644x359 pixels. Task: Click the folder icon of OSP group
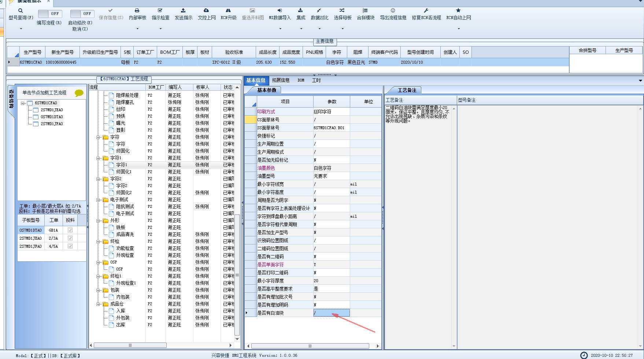tap(106, 262)
